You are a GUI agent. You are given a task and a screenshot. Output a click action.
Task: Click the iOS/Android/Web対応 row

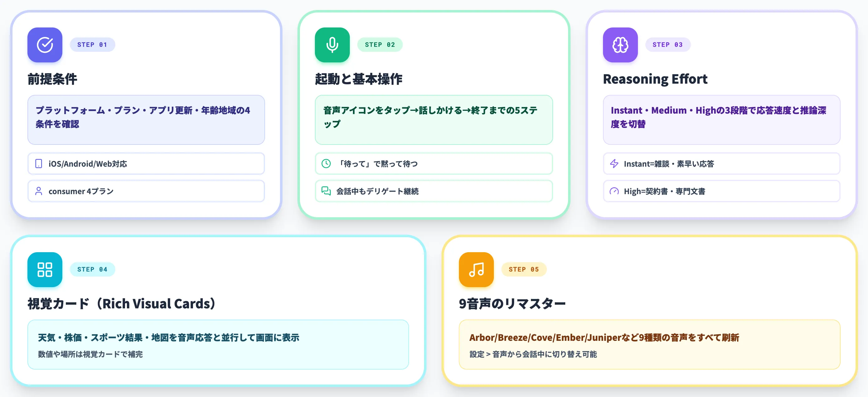pos(146,164)
